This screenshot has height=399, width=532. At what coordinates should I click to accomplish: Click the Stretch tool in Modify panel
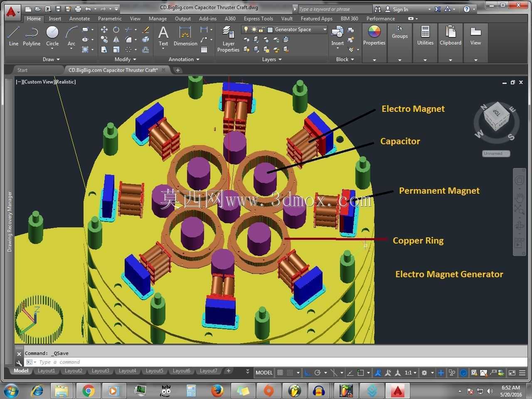pyautogui.click(x=104, y=49)
